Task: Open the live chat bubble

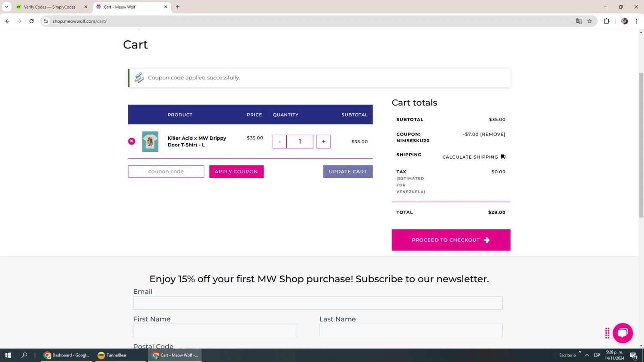Action: tap(623, 333)
